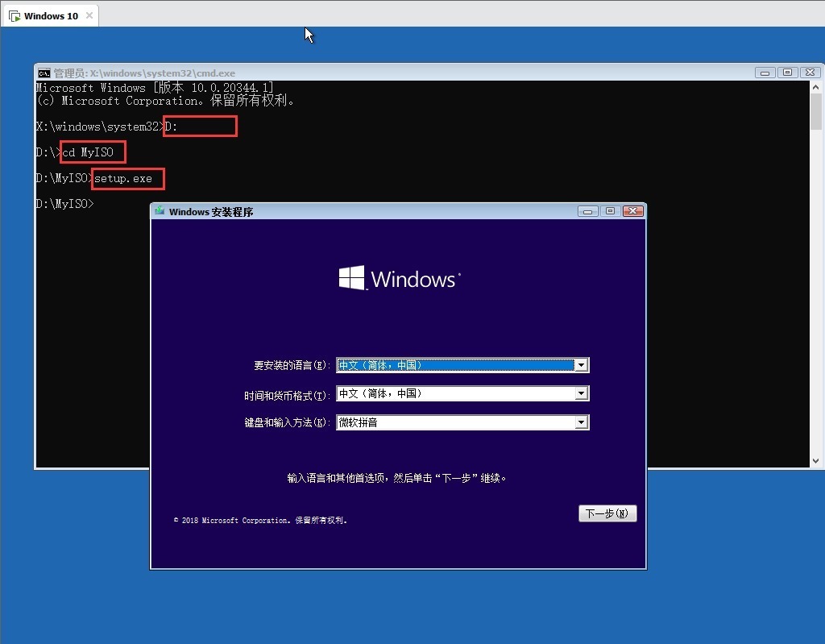Click the 'X:\windows\system32>' prompt text
The width and height of the screenshot is (825, 644).
[x=100, y=127]
